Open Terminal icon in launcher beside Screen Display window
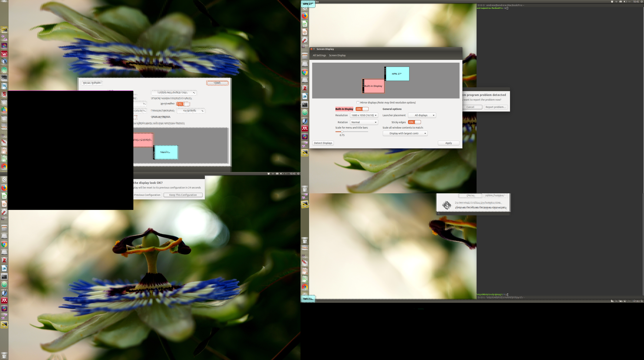 pyautogui.click(x=305, y=105)
